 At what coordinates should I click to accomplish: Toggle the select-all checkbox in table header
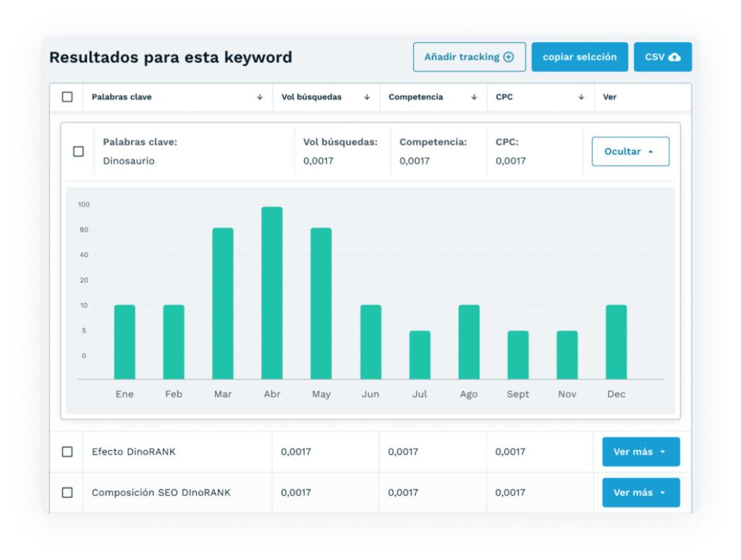click(67, 97)
